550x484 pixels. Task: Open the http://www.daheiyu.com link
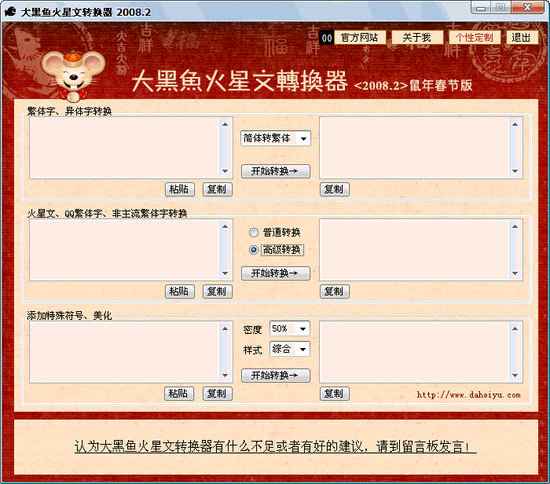pos(468,395)
